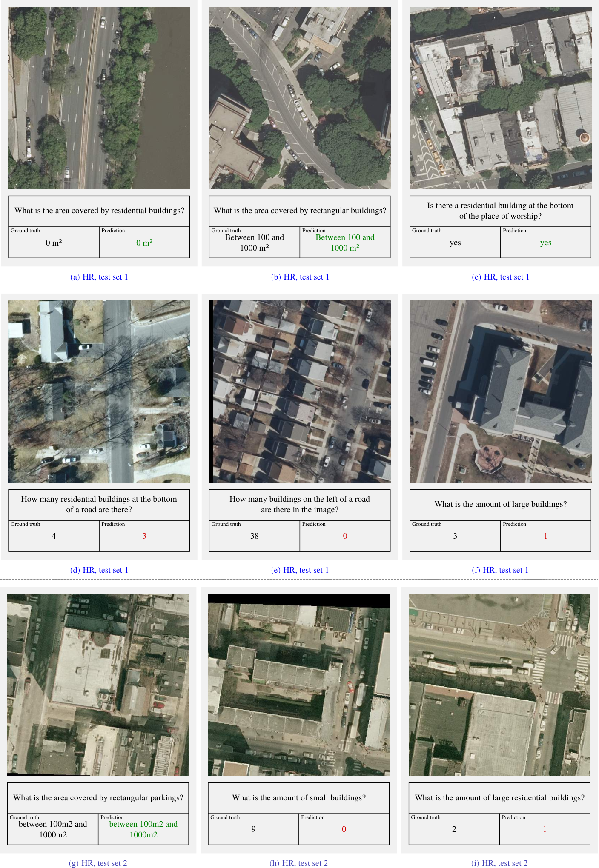The image size is (599, 868).
Task: Click the red prediction "3" in panel (d)
Action: click(x=144, y=536)
